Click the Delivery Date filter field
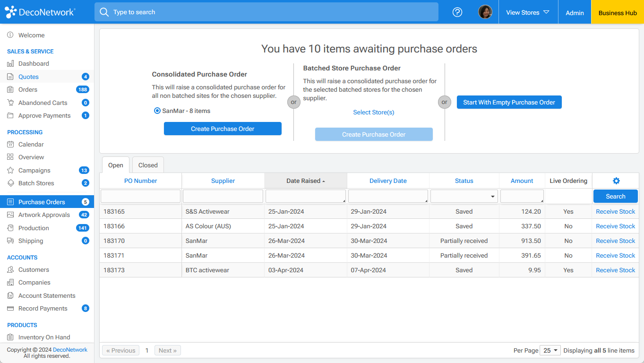This screenshot has width=644, height=363. point(388,196)
